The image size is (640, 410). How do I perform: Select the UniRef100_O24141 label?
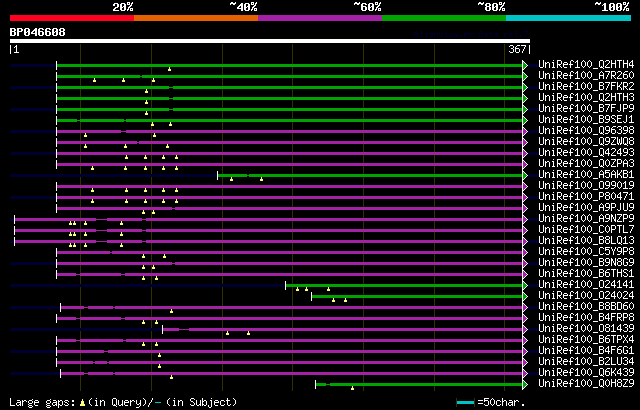coord(586,285)
